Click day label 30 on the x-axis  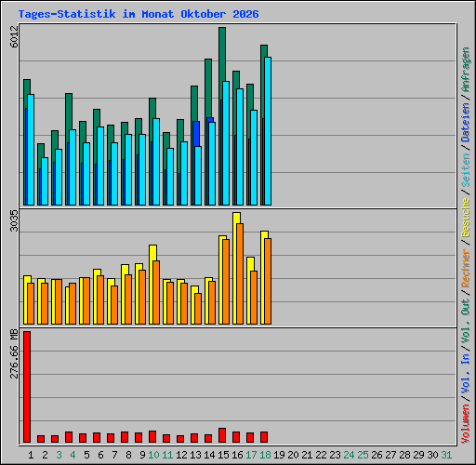coord(432,455)
